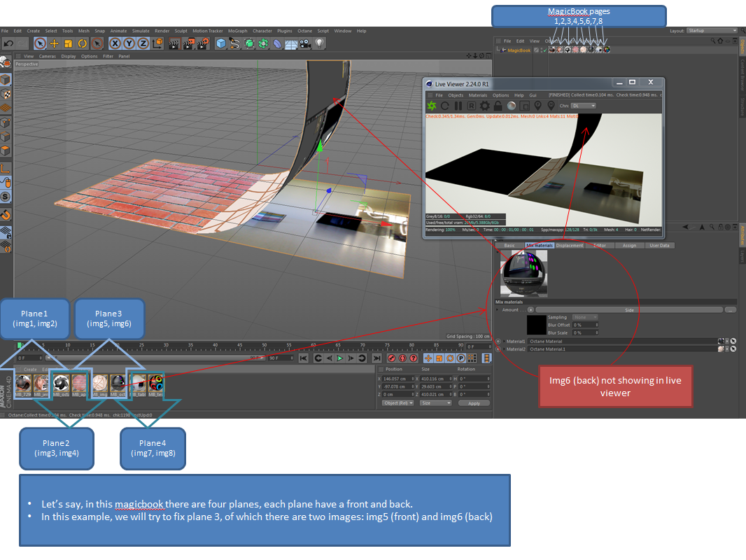Select MagicBook object in Object Manager

tap(519, 50)
